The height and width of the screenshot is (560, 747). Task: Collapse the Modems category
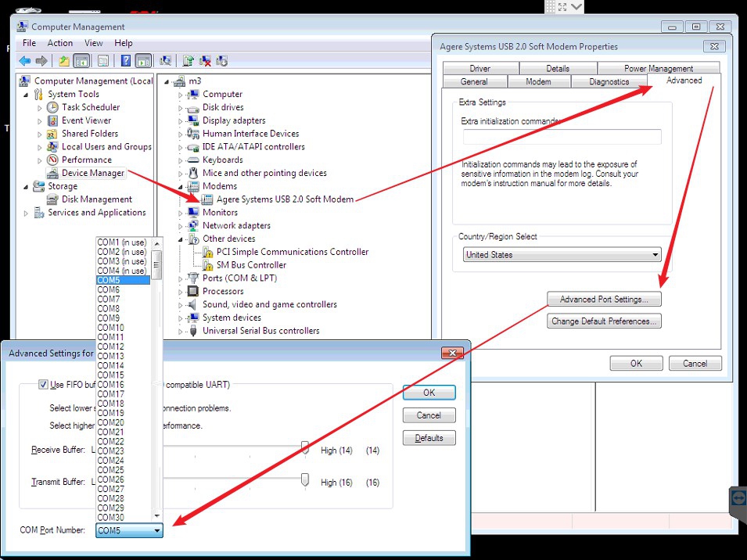click(x=181, y=187)
